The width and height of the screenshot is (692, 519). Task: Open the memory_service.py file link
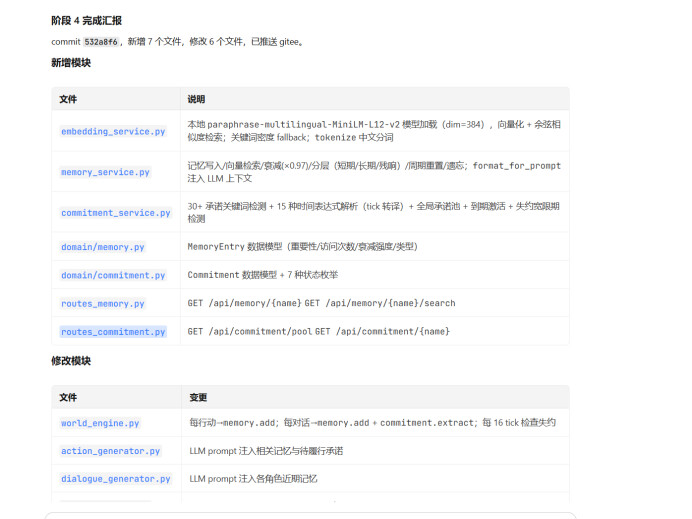click(105, 172)
